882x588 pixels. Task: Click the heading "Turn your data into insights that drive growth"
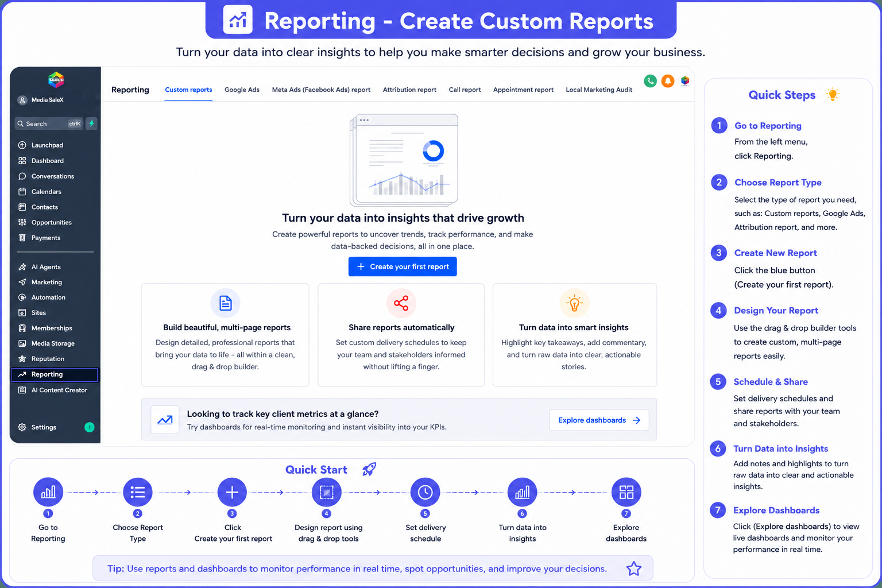click(403, 218)
